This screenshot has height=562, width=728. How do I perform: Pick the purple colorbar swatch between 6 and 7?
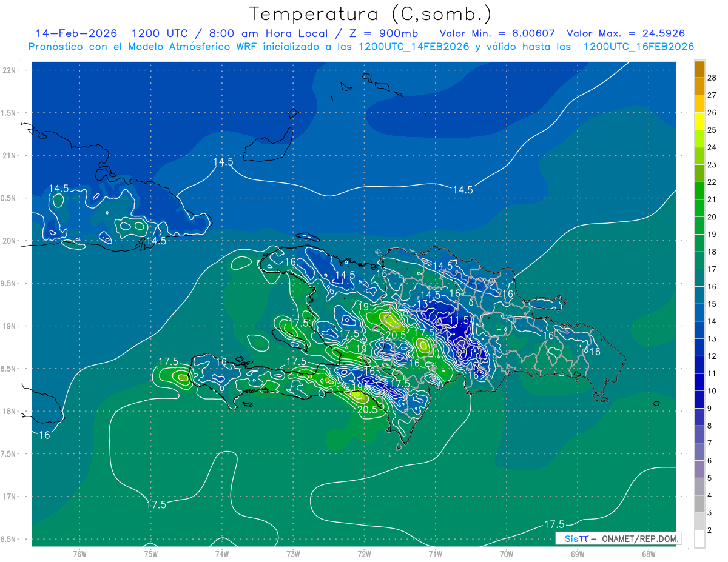click(699, 452)
